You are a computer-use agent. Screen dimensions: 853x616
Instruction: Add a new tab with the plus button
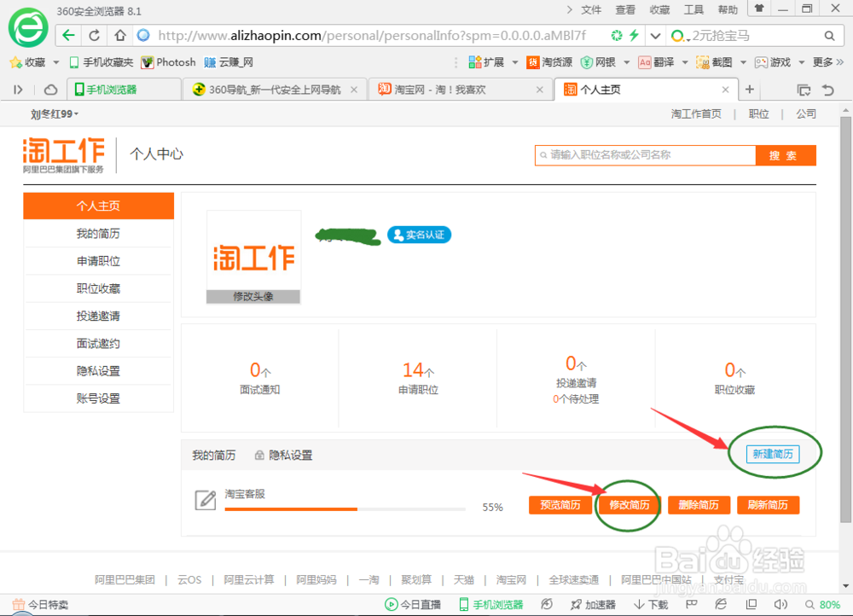click(x=750, y=90)
